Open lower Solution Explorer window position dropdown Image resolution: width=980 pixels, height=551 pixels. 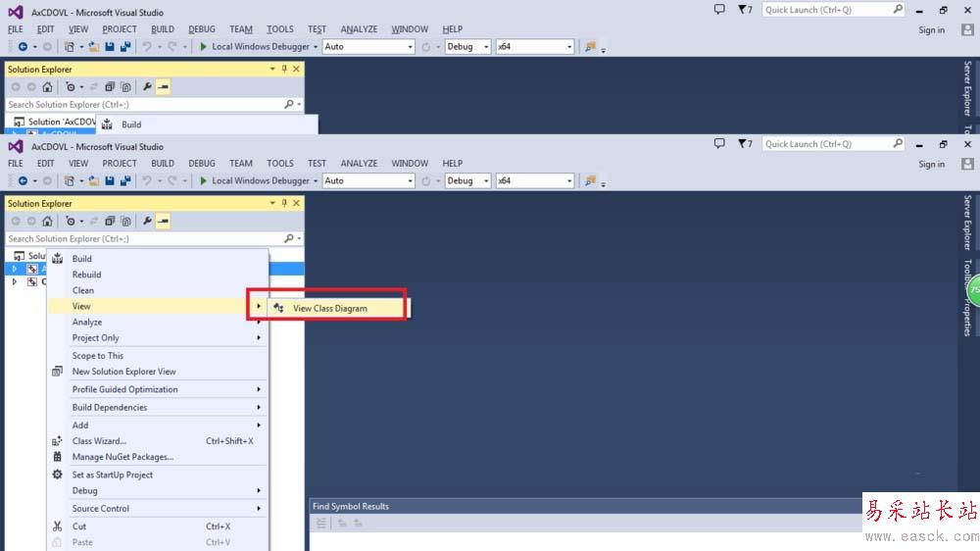pyautogui.click(x=272, y=203)
